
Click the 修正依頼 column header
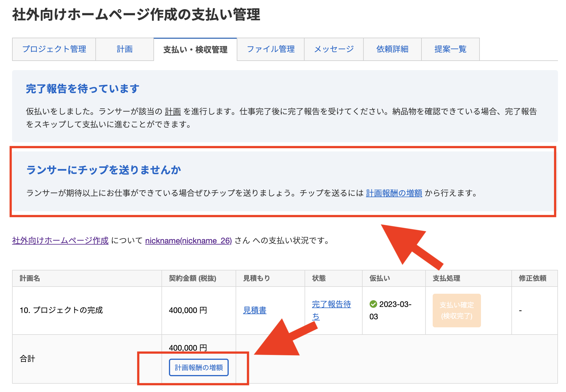533,278
